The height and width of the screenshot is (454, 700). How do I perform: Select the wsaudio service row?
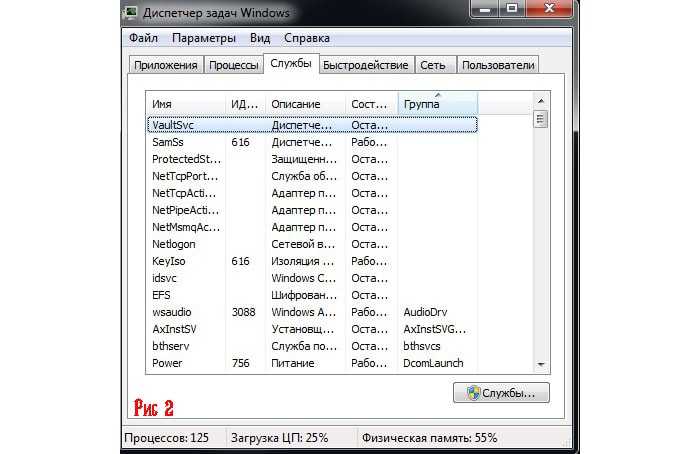312,312
